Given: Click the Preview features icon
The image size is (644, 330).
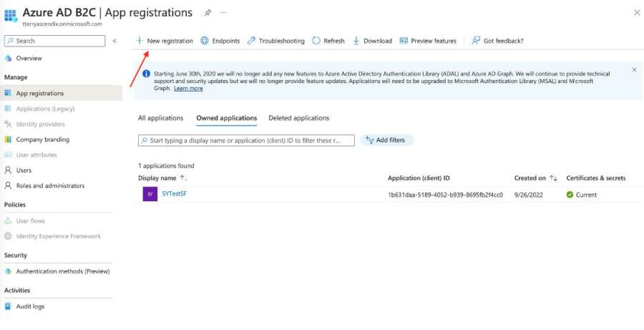Looking at the screenshot, I should coord(404,41).
